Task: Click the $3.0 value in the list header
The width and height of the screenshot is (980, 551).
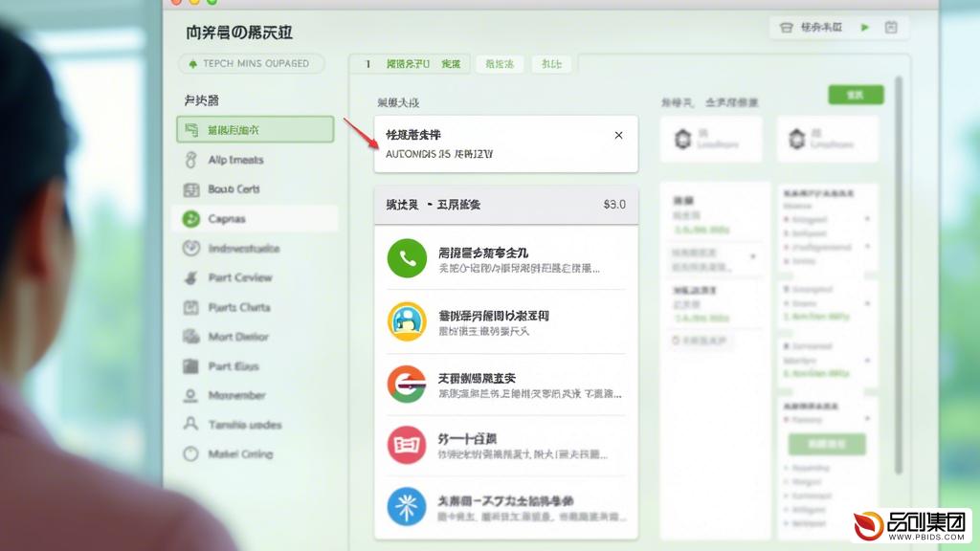Action: pyautogui.click(x=614, y=205)
